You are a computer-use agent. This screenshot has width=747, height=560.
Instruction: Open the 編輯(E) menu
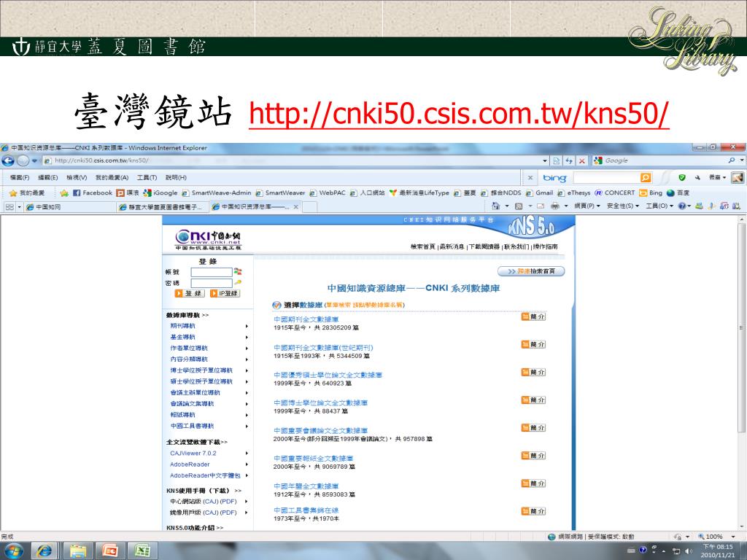tap(47, 178)
